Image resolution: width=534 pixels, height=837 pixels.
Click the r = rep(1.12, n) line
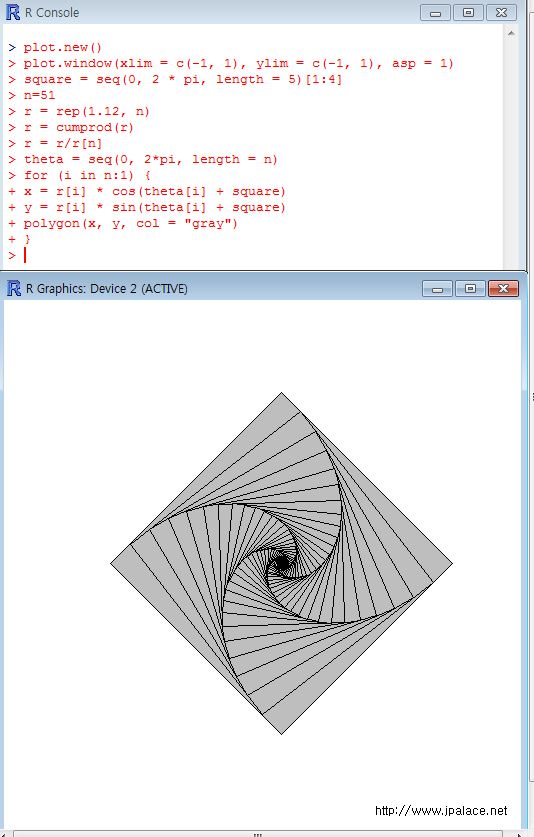(87, 112)
